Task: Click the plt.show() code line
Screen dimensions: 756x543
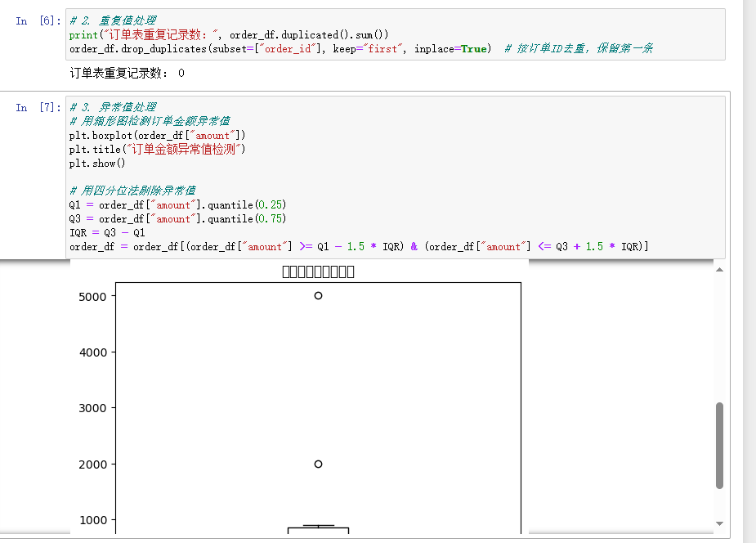Action: tap(97, 164)
